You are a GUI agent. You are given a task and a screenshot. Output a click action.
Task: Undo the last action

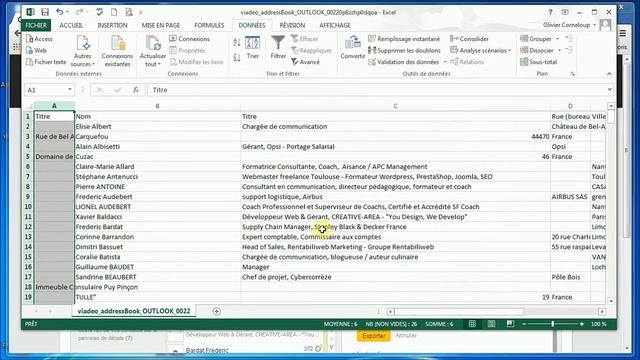tap(60, 12)
